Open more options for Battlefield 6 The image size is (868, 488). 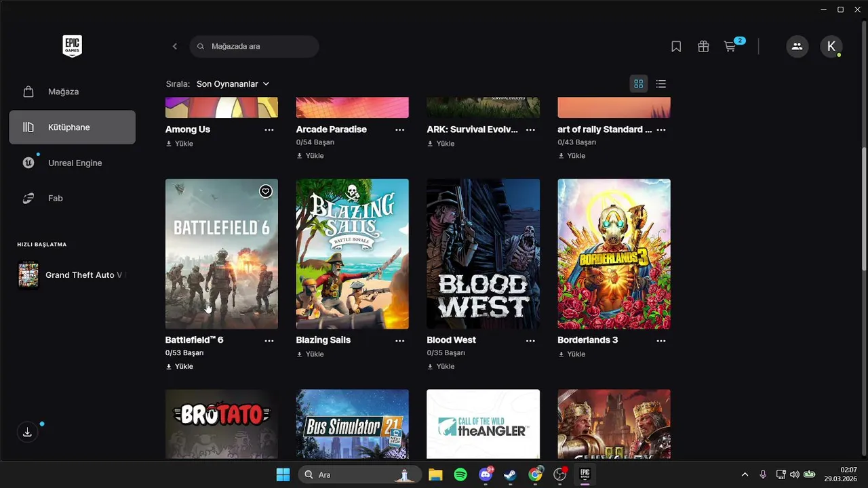coord(269,340)
